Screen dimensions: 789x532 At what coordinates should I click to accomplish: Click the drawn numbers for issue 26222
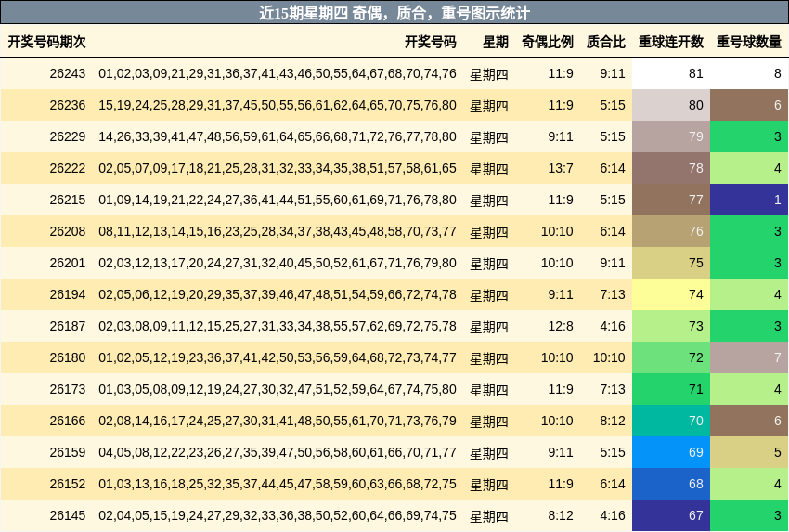pos(278,168)
